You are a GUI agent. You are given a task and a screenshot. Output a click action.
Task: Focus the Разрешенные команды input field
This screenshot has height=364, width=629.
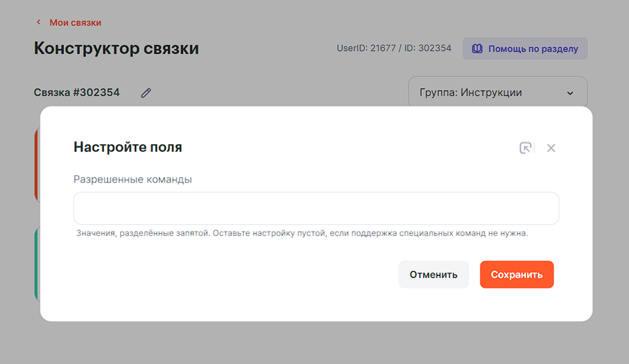316,208
